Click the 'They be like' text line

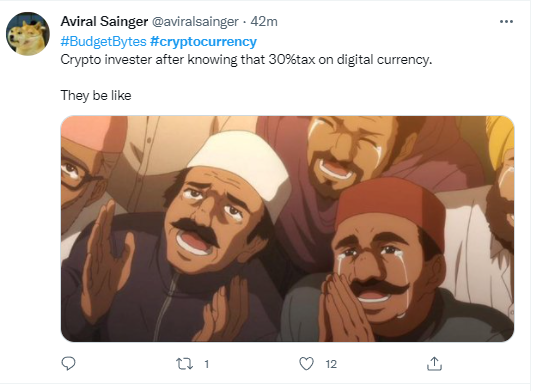pos(96,95)
